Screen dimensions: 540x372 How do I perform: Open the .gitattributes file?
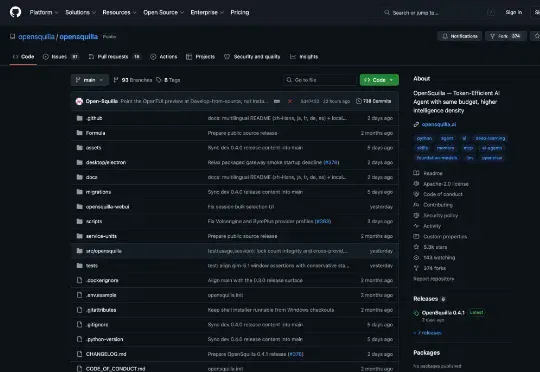(x=101, y=310)
